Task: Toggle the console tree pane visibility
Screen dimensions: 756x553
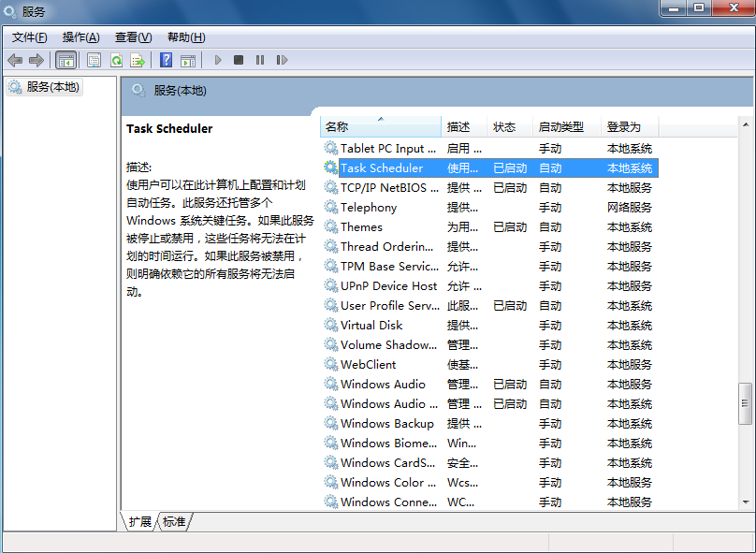Action: point(66,60)
